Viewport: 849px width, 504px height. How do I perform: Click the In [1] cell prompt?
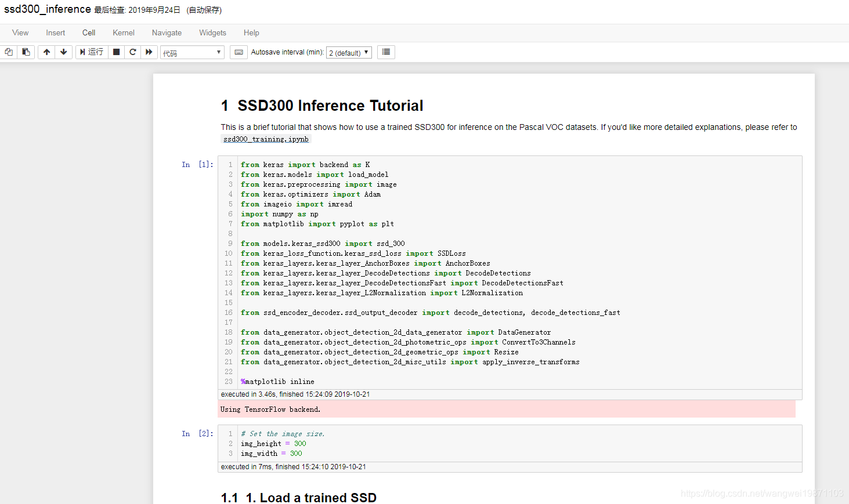(x=197, y=165)
